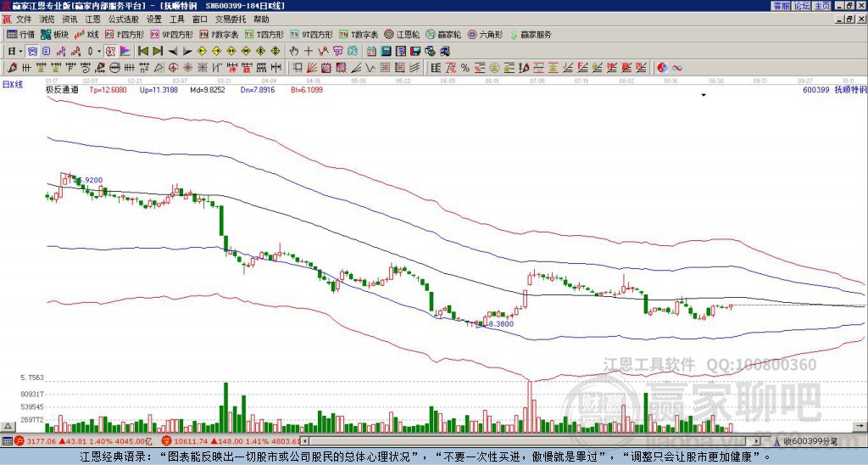
Task: Open the calculator icon
Action: coord(386,51)
